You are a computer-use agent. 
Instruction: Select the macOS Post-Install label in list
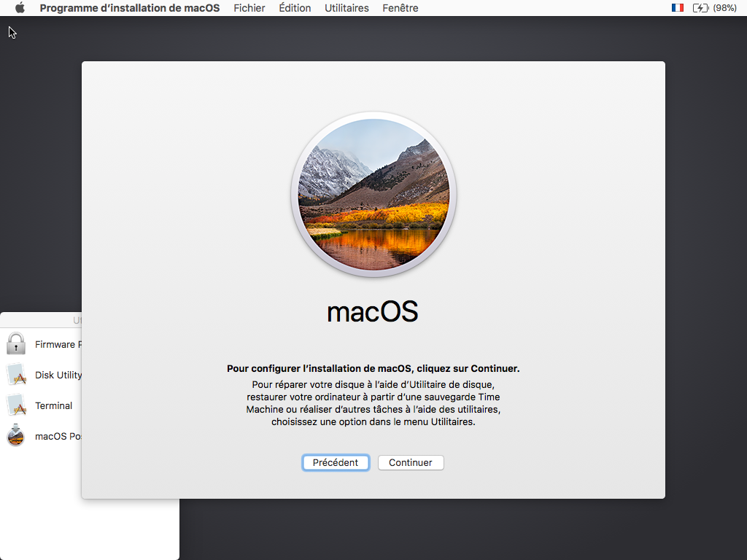tap(58, 436)
